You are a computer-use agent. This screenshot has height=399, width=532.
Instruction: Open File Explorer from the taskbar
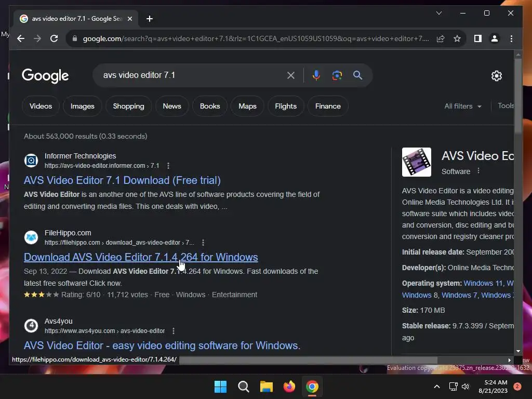tap(267, 387)
